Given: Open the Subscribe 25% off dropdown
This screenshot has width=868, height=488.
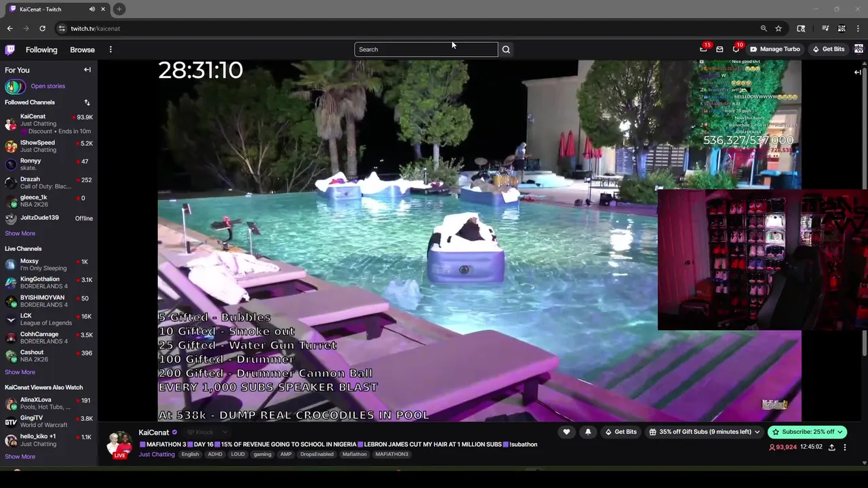Looking at the screenshot, I should pos(808,432).
